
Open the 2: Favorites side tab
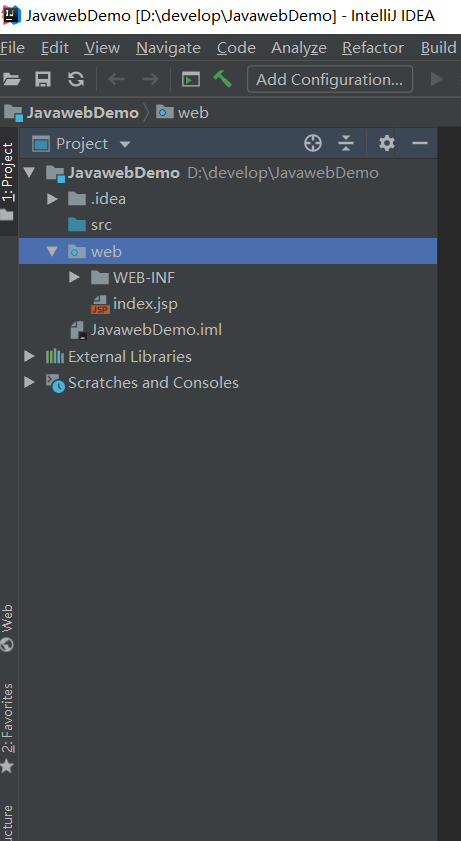(8, 728)
